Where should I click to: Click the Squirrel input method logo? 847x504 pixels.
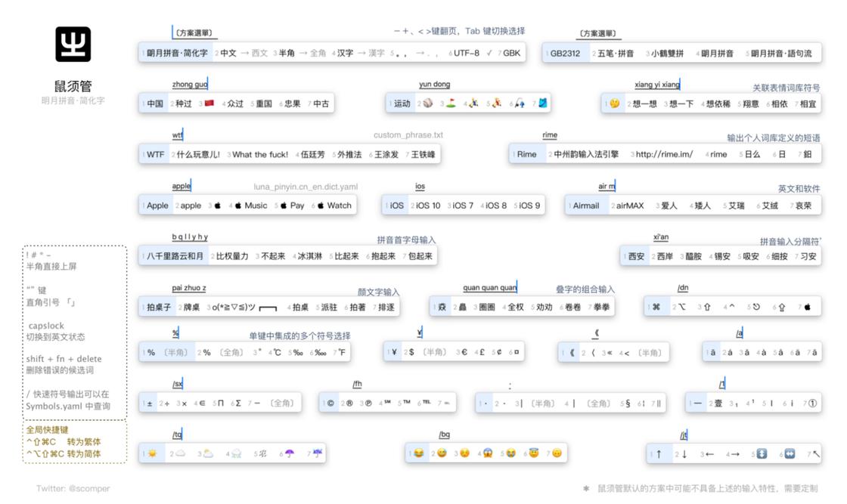pyautogui.click(x=73, y=45)
